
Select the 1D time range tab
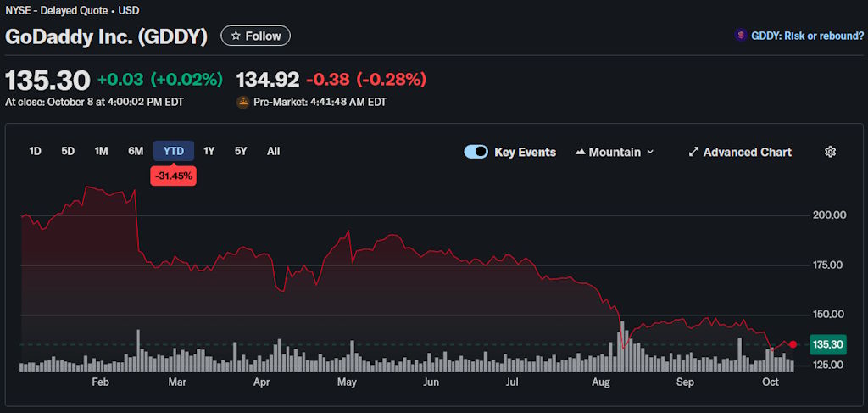[35, 152]
